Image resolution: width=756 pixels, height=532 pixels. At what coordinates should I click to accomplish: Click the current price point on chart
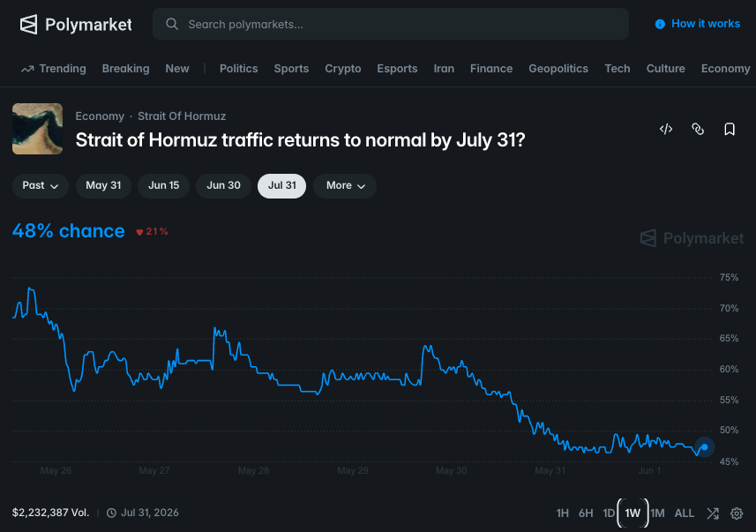click(705, 447)
